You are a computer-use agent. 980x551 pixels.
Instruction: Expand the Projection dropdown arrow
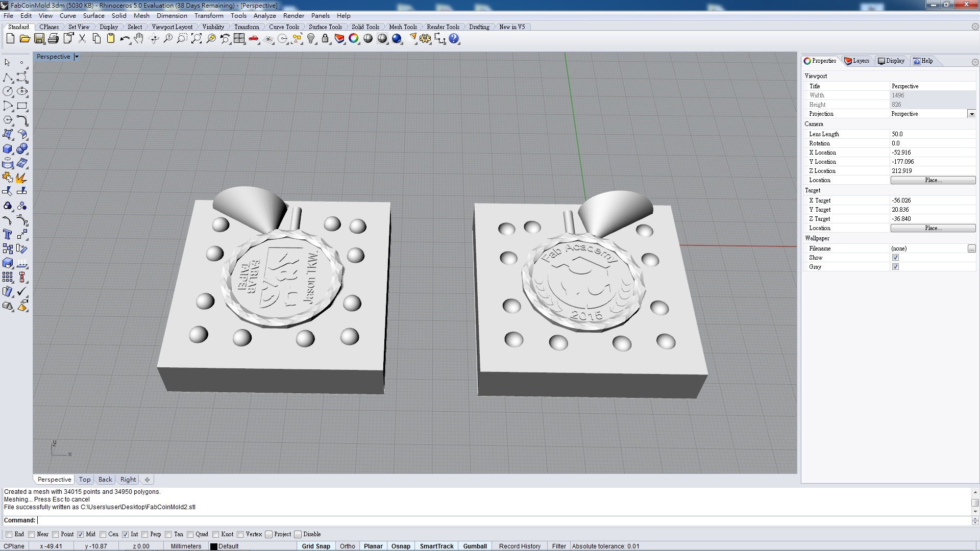(971, 114)
